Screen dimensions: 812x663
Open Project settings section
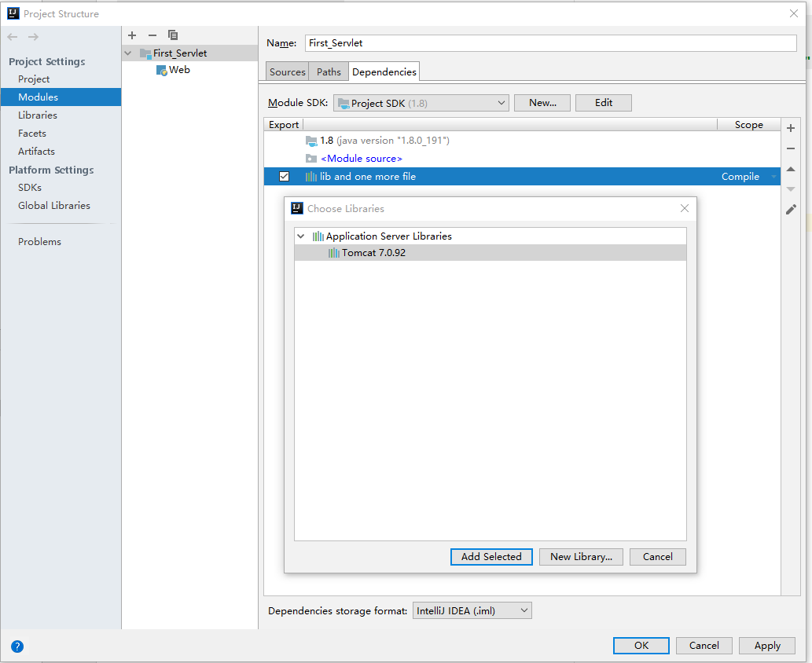pyautogui.click(x=34, y=79)
